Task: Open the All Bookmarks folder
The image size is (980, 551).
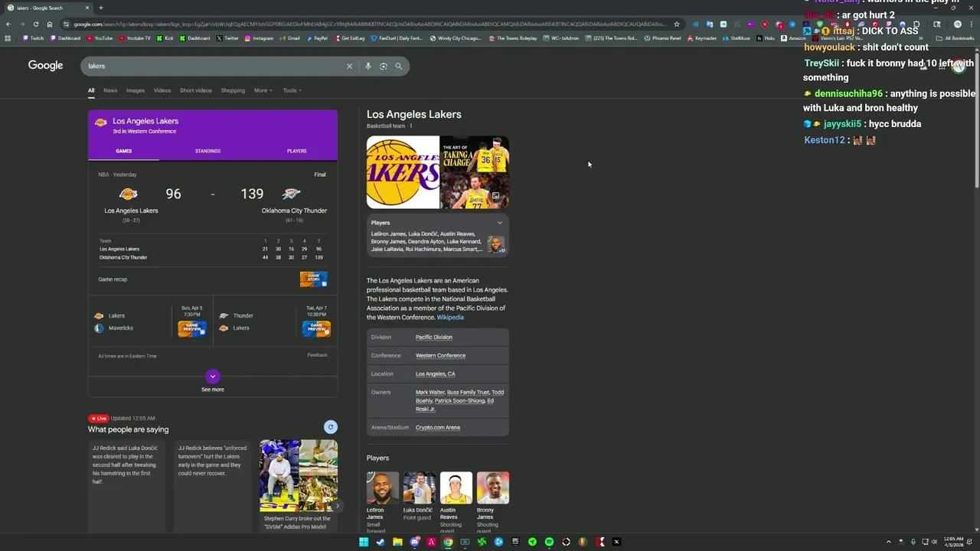Action: point(955,37)
